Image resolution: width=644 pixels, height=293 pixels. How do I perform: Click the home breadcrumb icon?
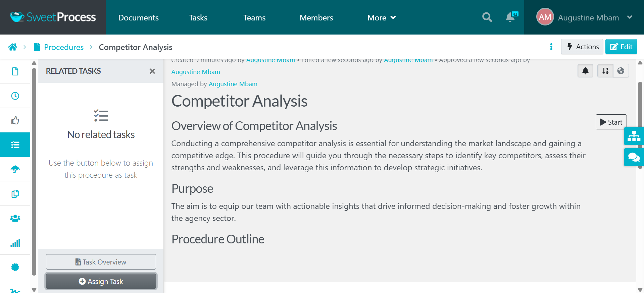coord(13,47)
